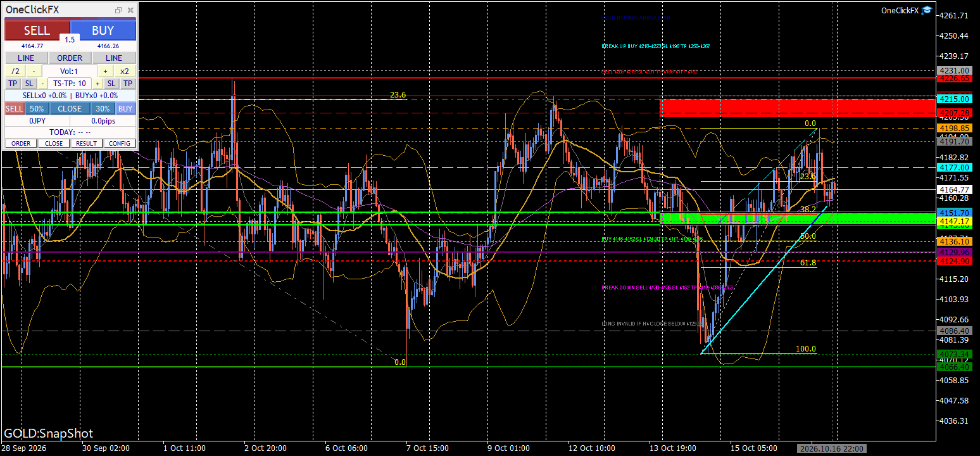Close 30% of the position
This screenshot has width=980, height=456.
point(103,108)
